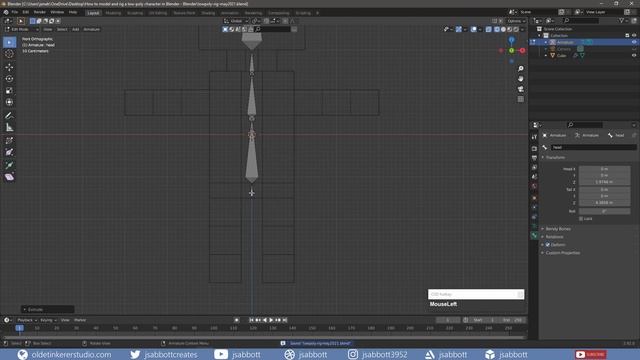Pick the Measure ruler tool
640x360 pixels.
tap(9, 128)
